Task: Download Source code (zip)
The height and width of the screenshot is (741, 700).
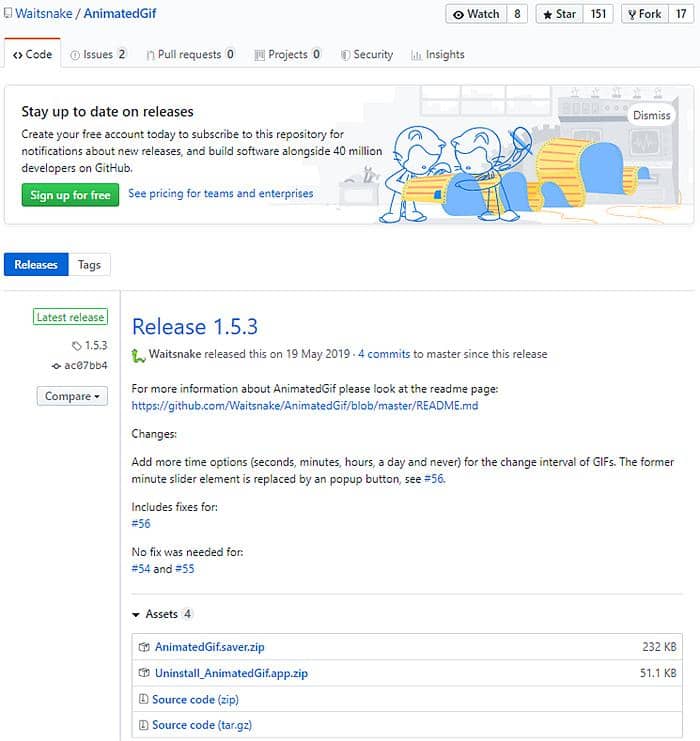Action: pos(195,699)
